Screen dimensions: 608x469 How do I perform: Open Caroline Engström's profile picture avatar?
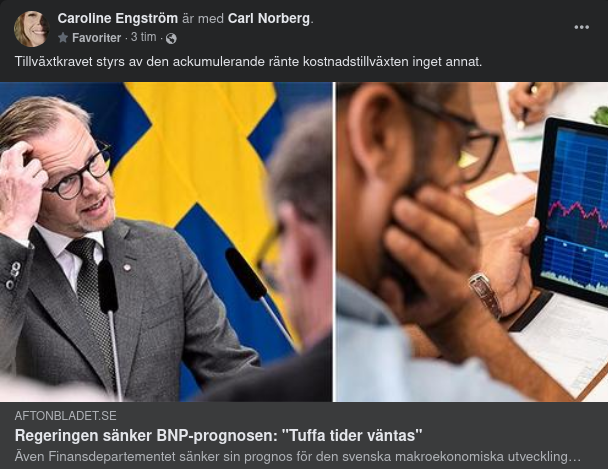tap(31, 29)
